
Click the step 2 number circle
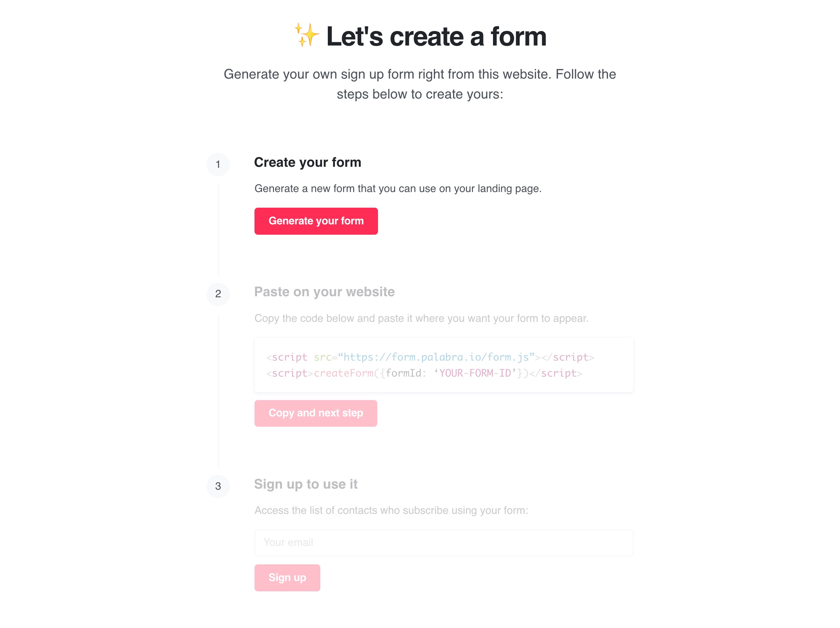coord(218,294)
